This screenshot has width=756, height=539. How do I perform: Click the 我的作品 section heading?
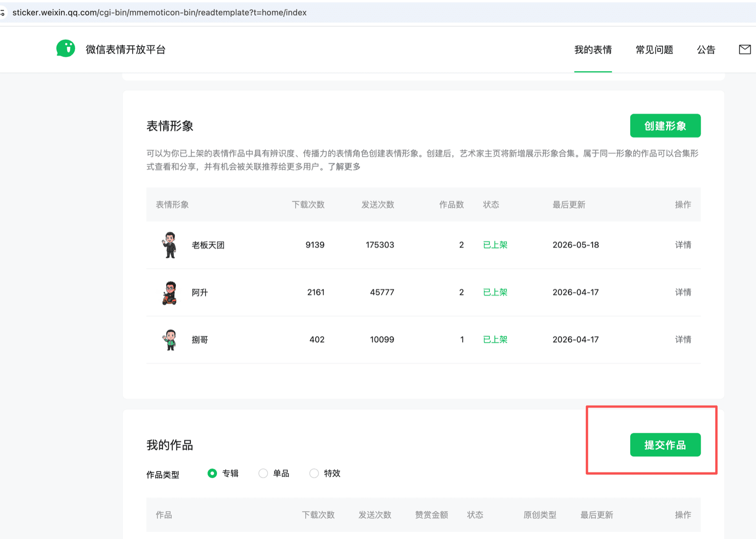point(170,445)
